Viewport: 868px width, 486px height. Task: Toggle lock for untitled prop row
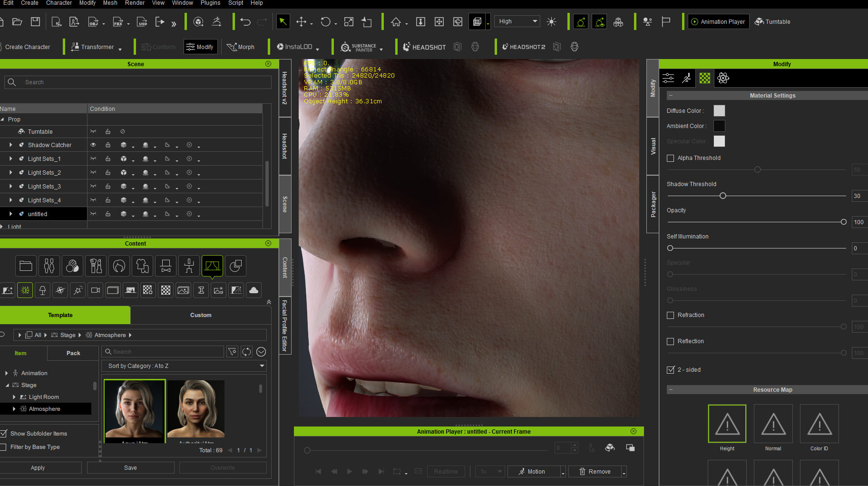point(108,214)
